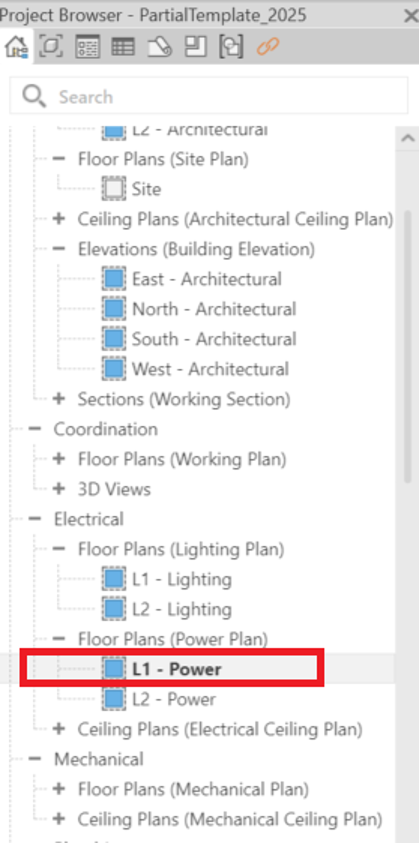This screenshot has width=420, height=844.
Task: Expand Sections (Working Section) node
Action: pos(59,399)
